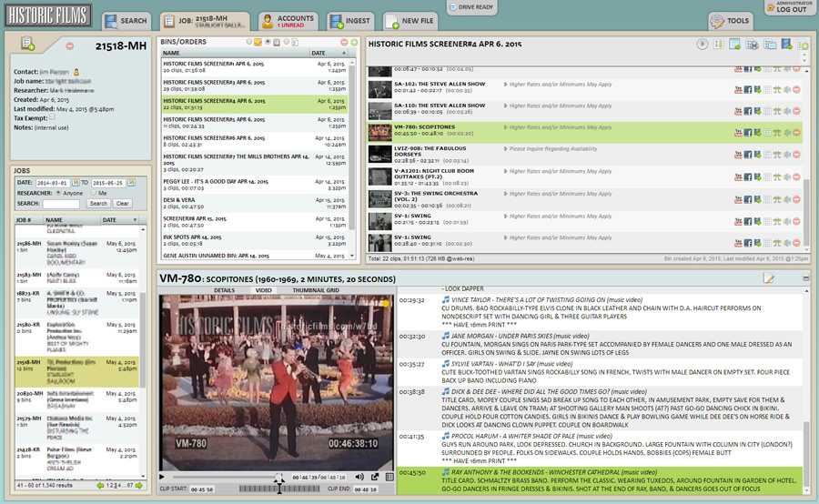Open the SV-3 Swing Orchestra thumbnail
This screenshot has width=819, height=504.
click(379, 199)
